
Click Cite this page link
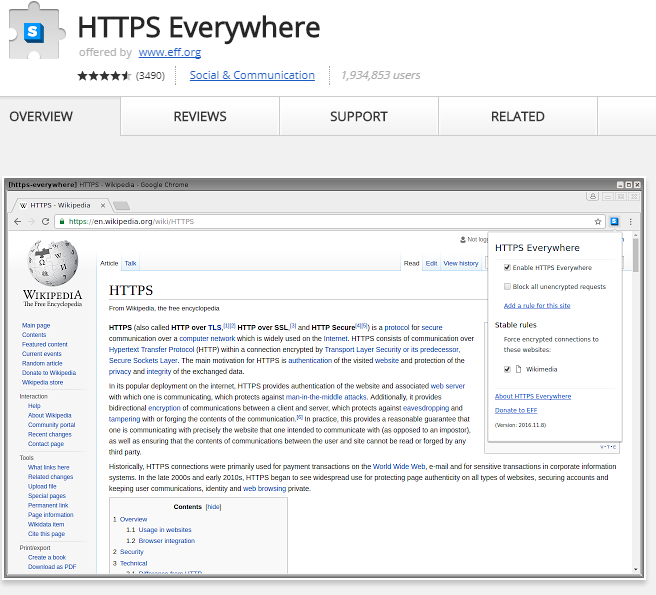pyautogui.click(x=46, y=534)
